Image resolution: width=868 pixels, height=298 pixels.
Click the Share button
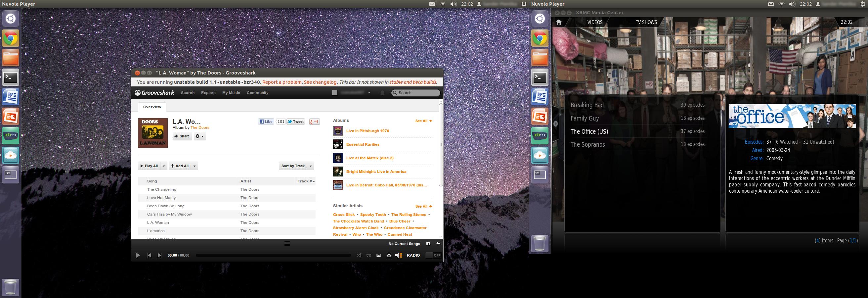pos(182,136)
